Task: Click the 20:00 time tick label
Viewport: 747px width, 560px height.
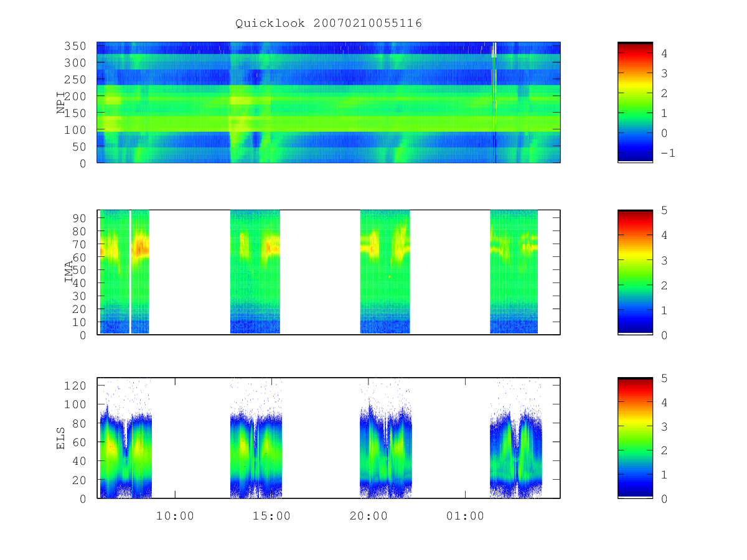Action: pyautogui.click(x=369, y=516)
